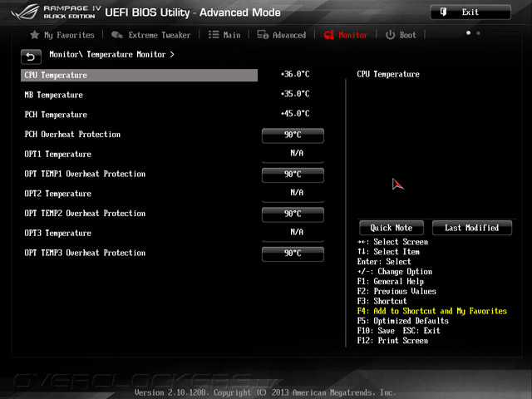The height and width of the screenshot is (399, 532).
Task: Click the +45.0°C PCH value
Action: pos(295,113)
